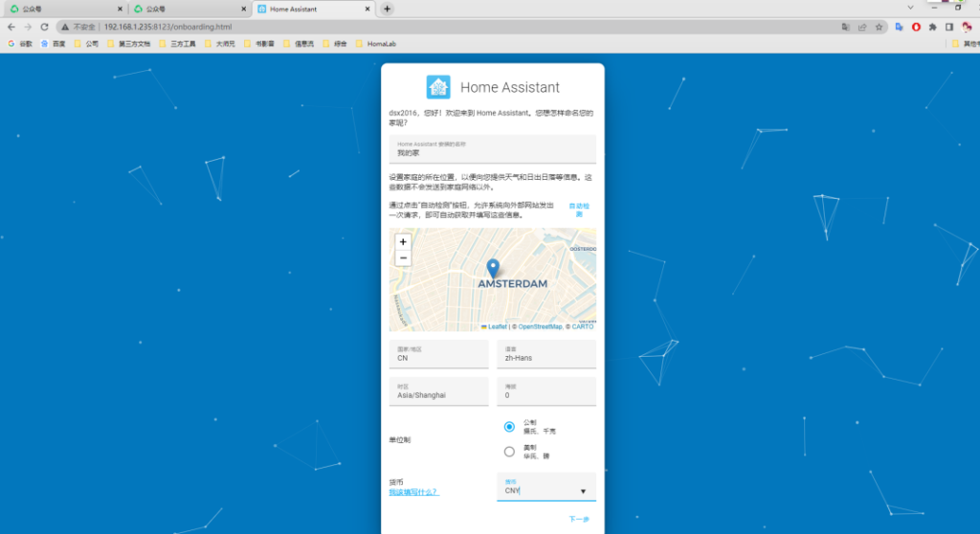Close the first 公众号 tab
980x534 pixels.
point(120,9)
